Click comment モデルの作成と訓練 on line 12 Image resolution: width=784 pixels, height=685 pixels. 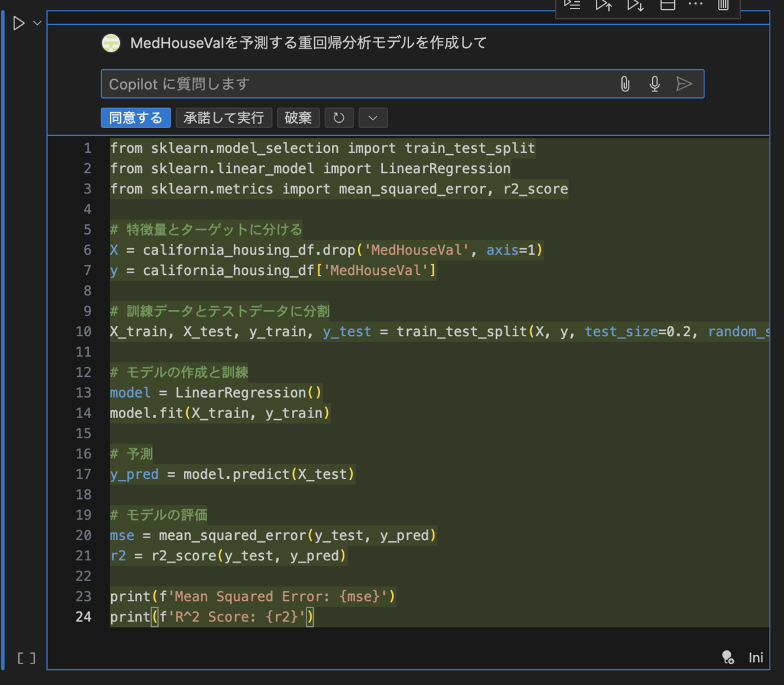pyautogui.click(x=180, y=372)
